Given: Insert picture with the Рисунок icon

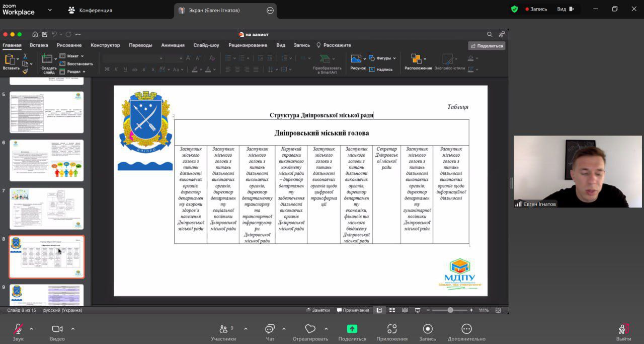Looking at the screenshot, I should (357, 59).
